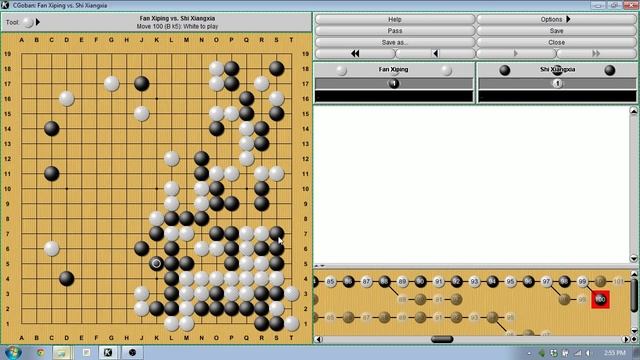Viewport: 640px width, 360px height.
Task: Click the black stone at C14
Action: (x=51, y=129)
